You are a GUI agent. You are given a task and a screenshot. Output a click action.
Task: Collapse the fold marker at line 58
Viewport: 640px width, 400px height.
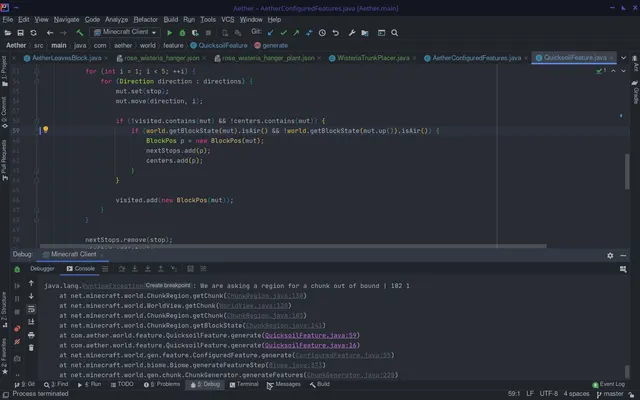[37, 121]
